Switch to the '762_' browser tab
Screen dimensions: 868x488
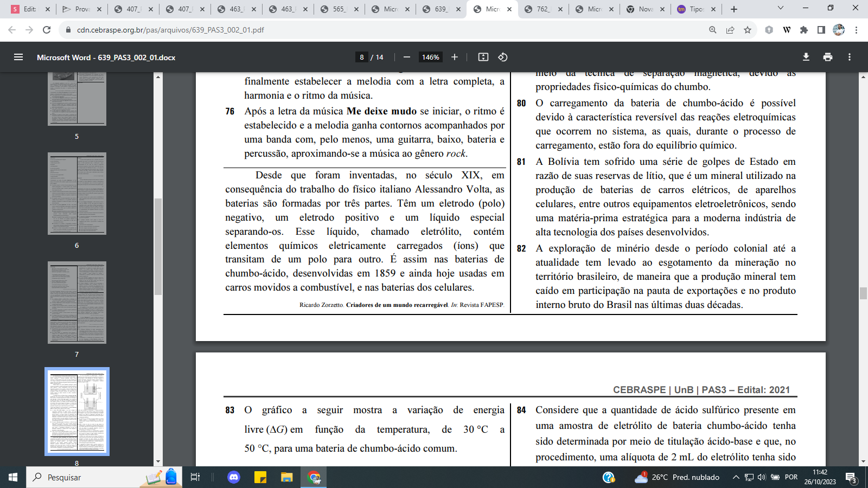coord(544,9)
